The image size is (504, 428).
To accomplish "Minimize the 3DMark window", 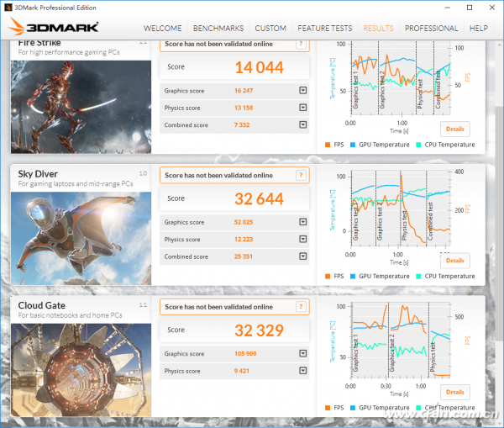I will (x=447, y=8).
